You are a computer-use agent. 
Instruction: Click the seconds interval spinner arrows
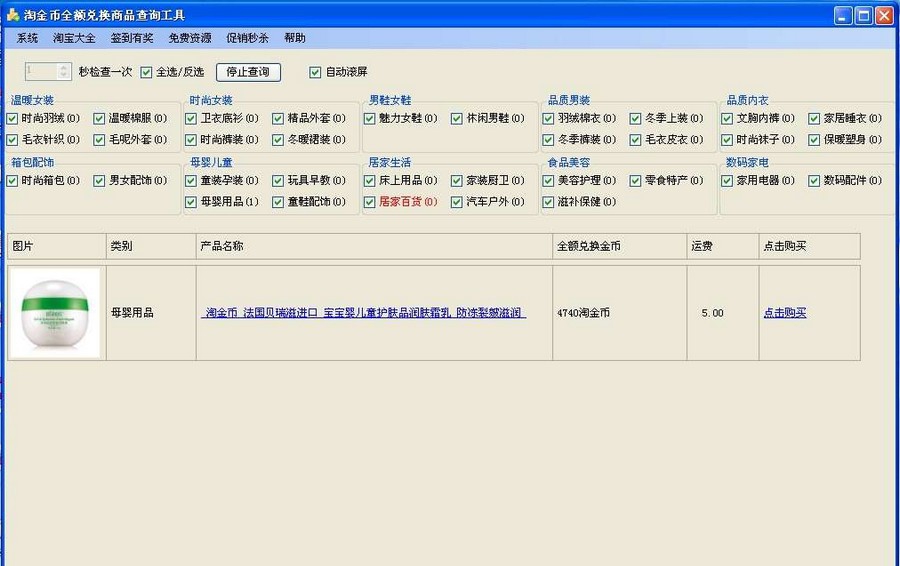tap(65, 72)
